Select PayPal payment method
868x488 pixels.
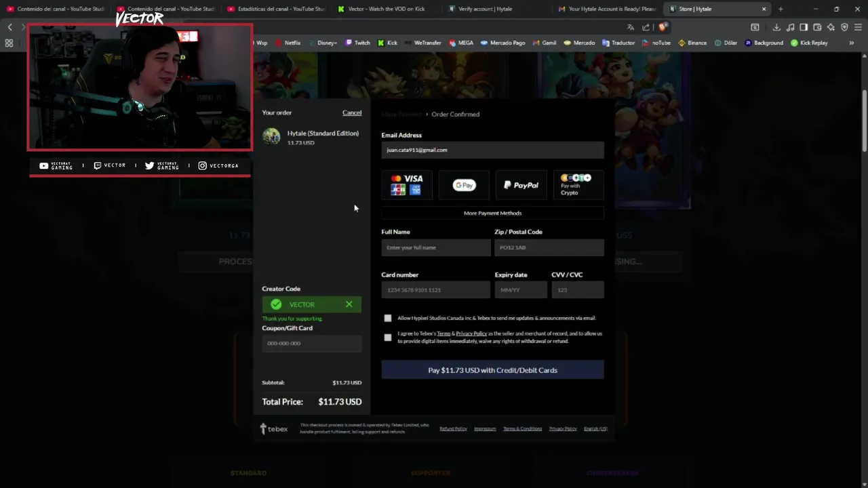[x=521, y=185]
